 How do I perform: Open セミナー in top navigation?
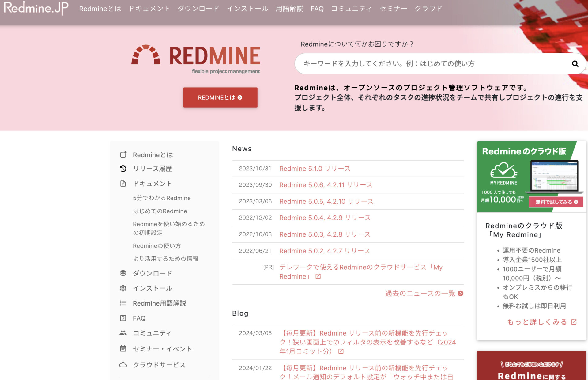(393, 9)
